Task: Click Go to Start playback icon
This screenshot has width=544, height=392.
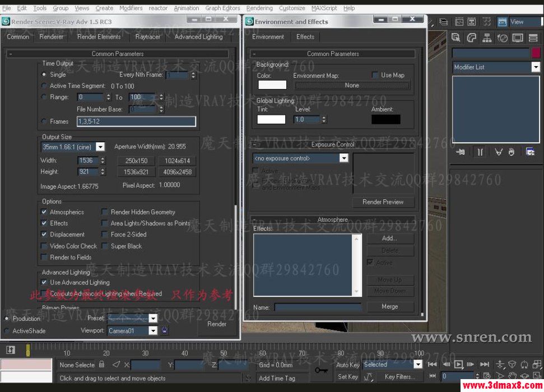Action: (433, 364)
